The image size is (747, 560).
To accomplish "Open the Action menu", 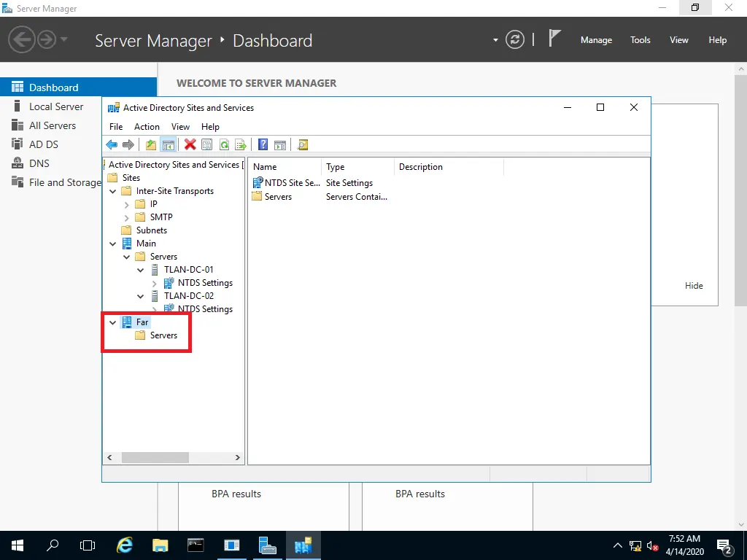I will pyautogui.click(x=147, y=127).
